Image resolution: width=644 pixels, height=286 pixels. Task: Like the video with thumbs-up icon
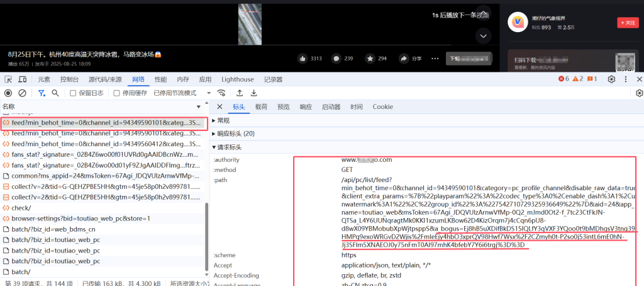[x=303, y=59]
